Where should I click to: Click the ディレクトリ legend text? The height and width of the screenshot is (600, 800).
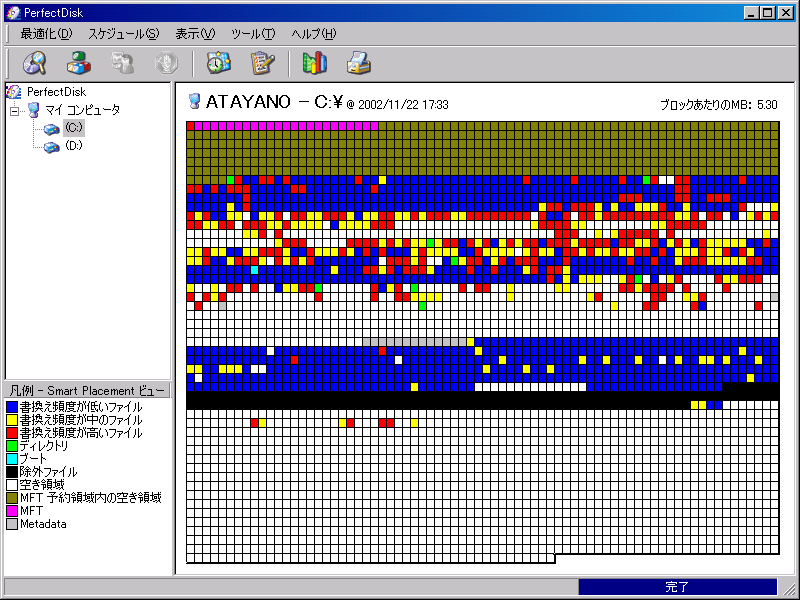coord(44,446)
